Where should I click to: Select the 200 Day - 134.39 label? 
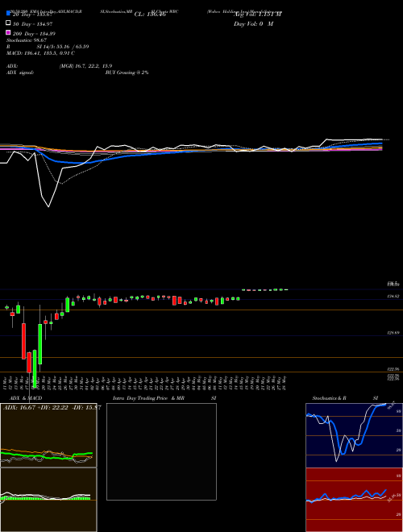34,34
